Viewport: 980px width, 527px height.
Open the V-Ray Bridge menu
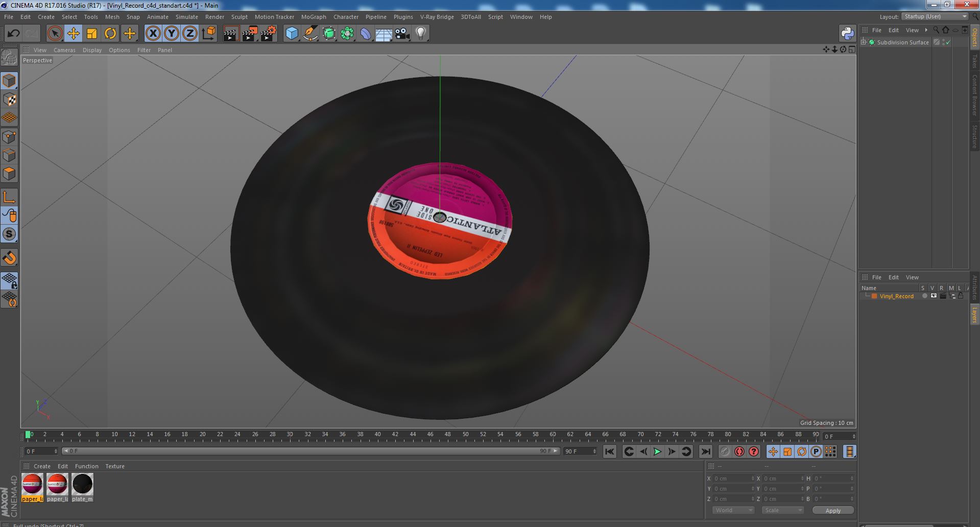click(x=437, y=17)
